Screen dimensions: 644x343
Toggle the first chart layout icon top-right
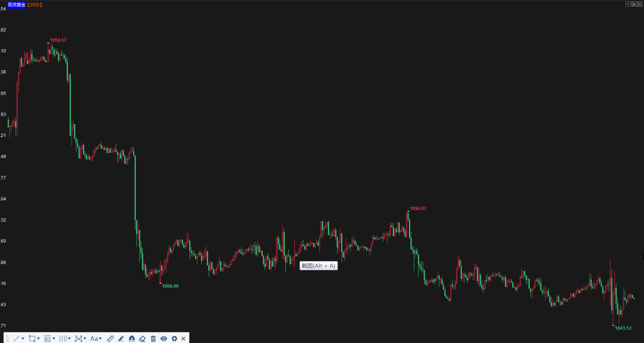[628, 4]
